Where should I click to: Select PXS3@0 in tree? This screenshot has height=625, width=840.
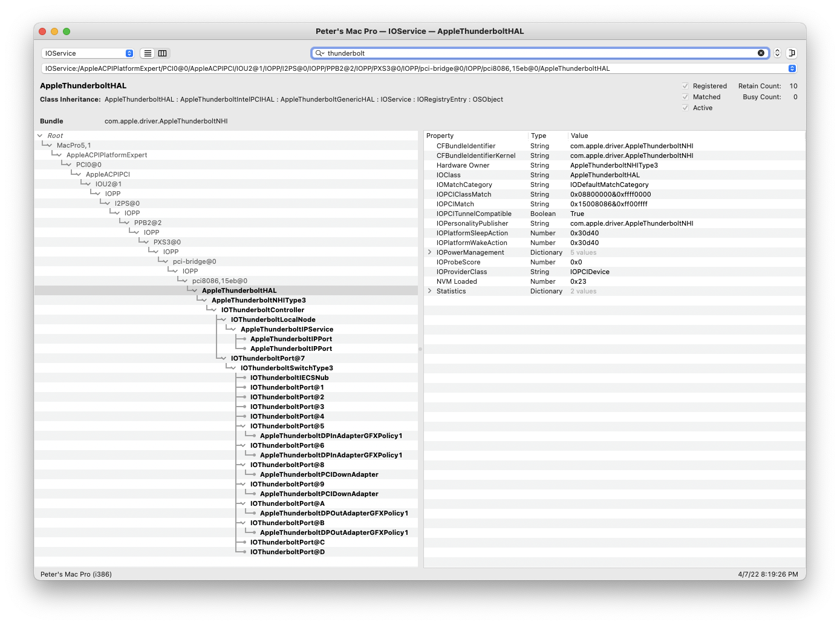tap(167, 242)
